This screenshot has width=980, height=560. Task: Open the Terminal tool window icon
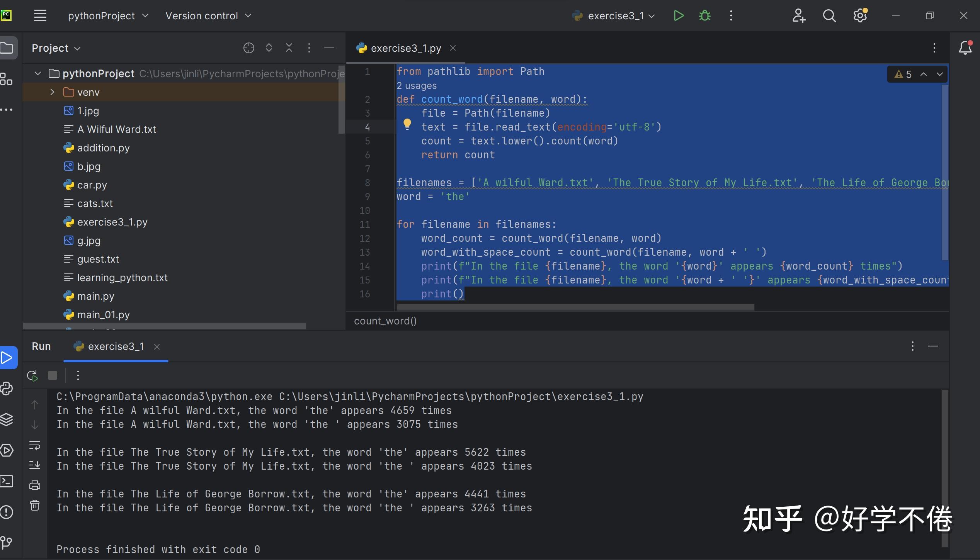coord(7,481)
